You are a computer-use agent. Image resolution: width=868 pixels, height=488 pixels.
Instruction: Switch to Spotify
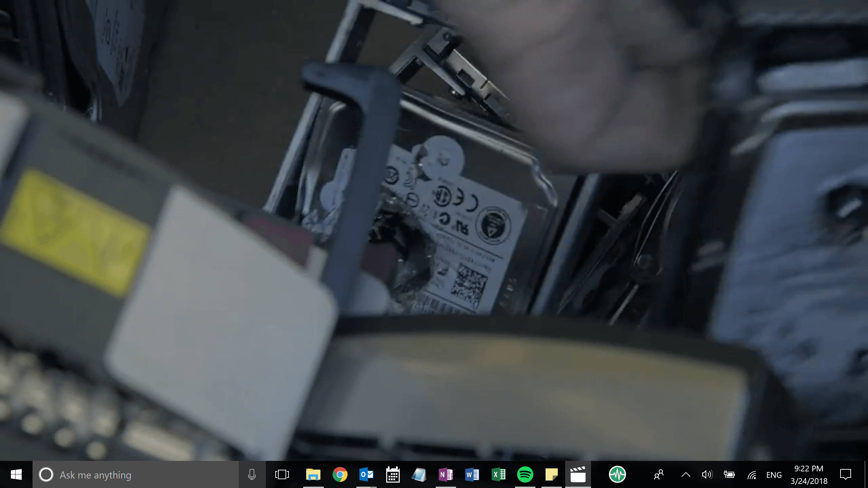pyautogui.click(x=525, y=474)
